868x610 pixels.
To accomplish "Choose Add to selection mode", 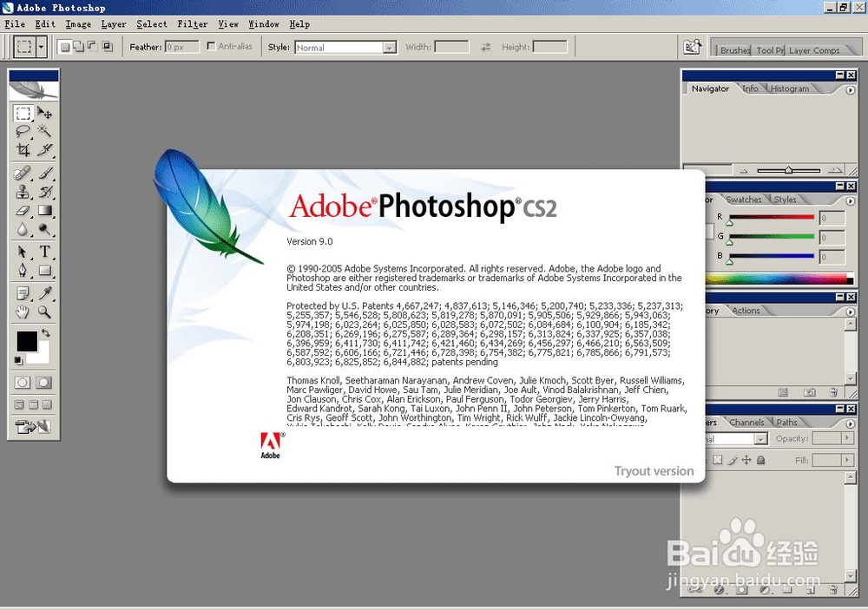I will click(x=79, y=47).
